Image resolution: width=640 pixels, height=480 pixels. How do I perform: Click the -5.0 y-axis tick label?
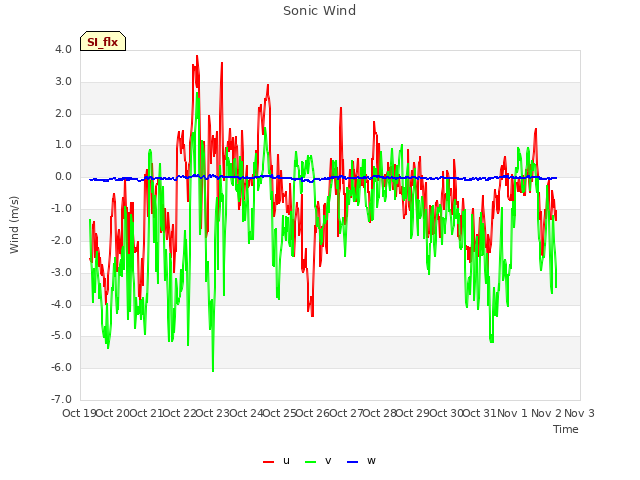tap(61, 336)
